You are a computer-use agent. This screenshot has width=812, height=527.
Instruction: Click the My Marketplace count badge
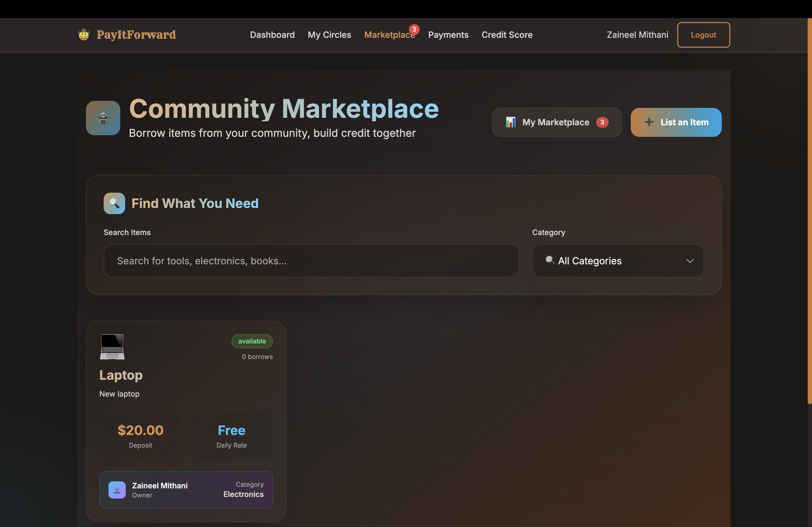(602, 122)
